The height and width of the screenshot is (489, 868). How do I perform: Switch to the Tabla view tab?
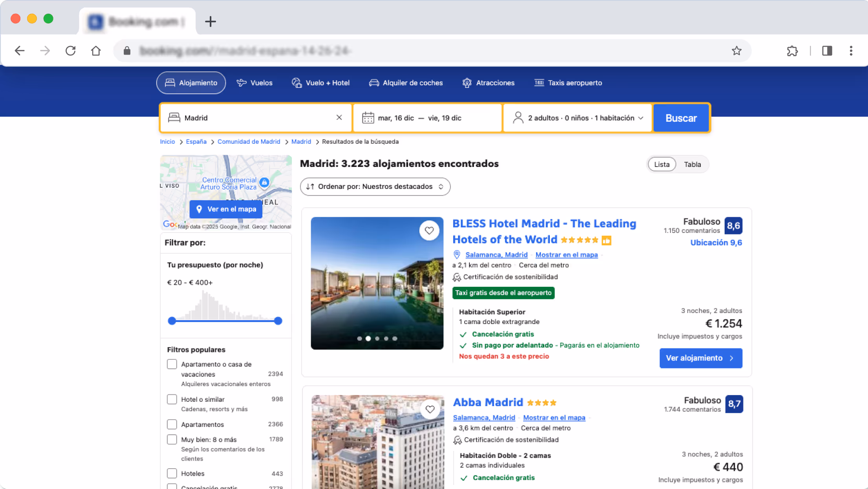pyautogui.click(x=692, y=164)
